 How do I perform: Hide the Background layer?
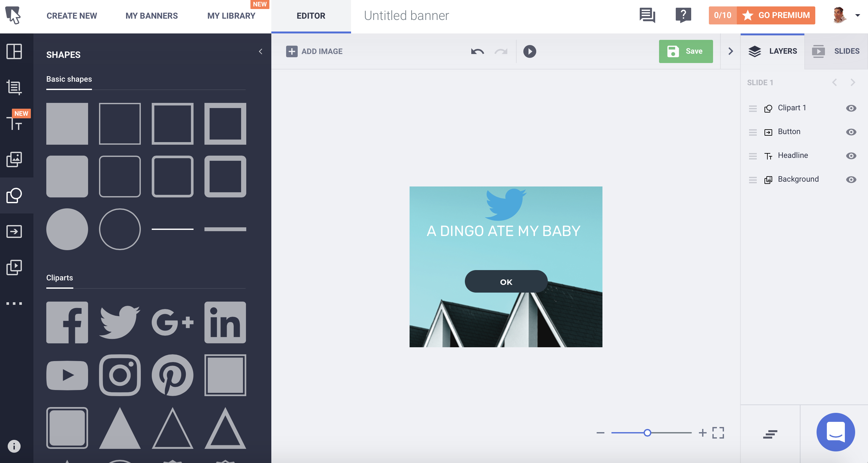(x=851, y=180)
